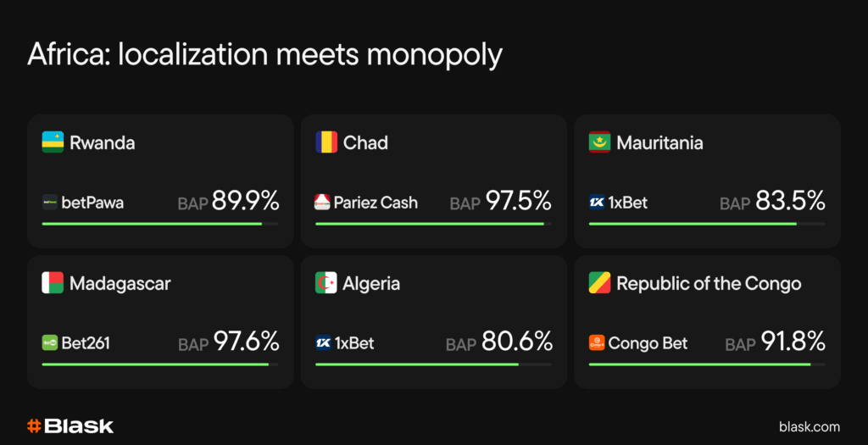Image resolution: width=868 pixels, height=445 pixels.
Task: Click the 97.6% BAP value for Madagascar
Action: pyautogui.click(x=246, y=342)
